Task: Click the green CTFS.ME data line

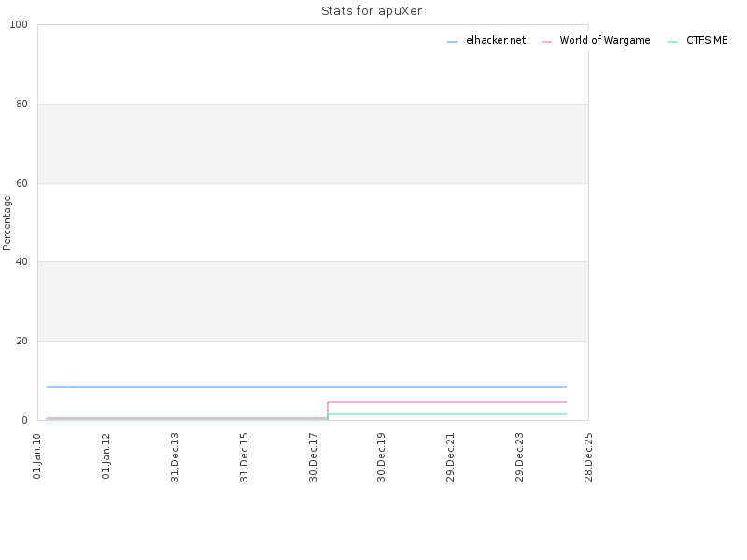Action: pyautogui.click(x=447, y=414)
